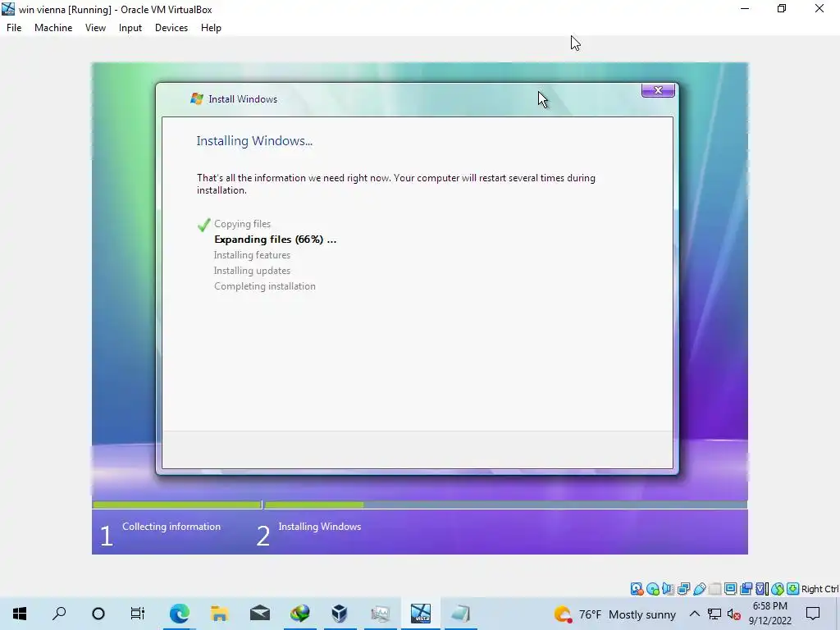Open the View menu
Image resolution: width=840 pixels, height=630 pixels.
click(x=95, y=28)
